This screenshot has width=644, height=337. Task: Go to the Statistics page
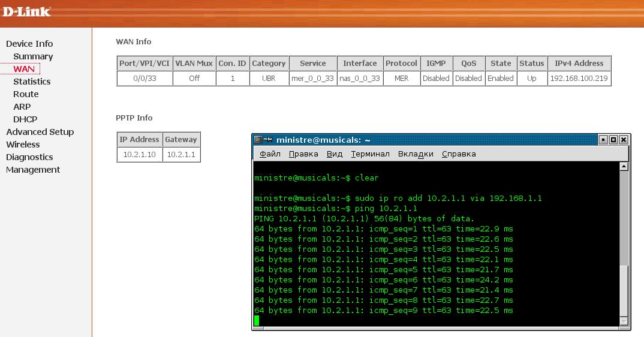(32, 82)
